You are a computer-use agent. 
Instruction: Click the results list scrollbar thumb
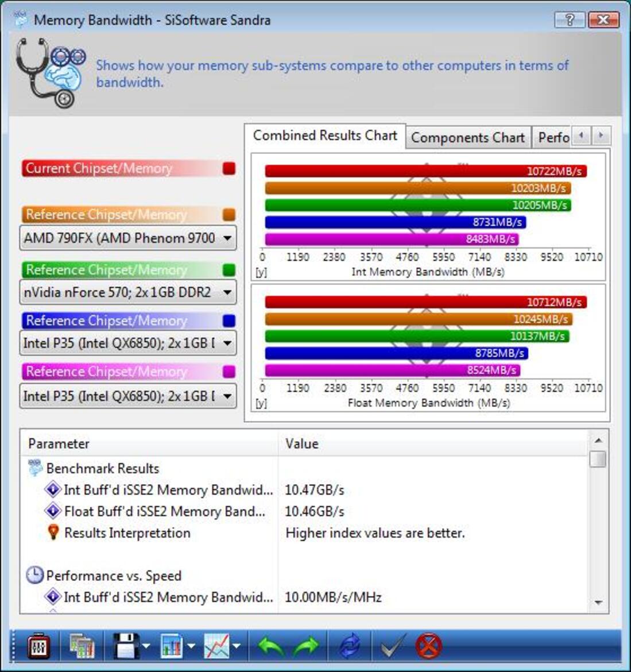pyautogui.click(x=598, y=458)
